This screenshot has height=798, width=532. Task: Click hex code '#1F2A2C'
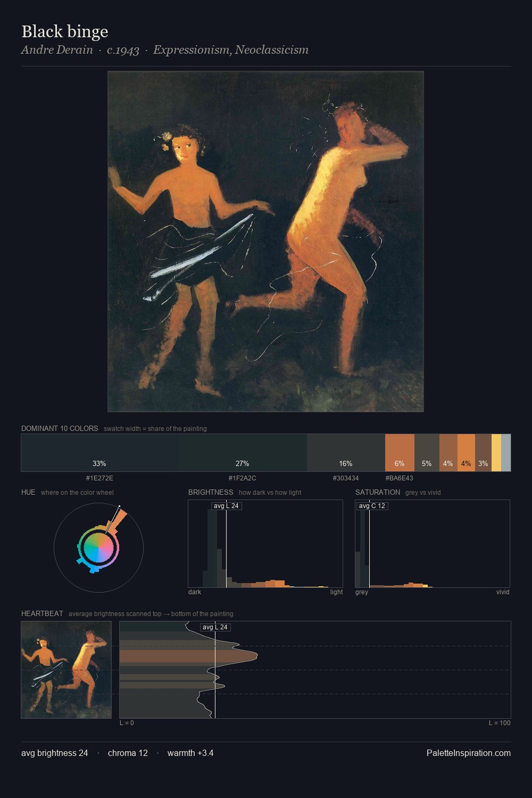(x=243, y=478)
